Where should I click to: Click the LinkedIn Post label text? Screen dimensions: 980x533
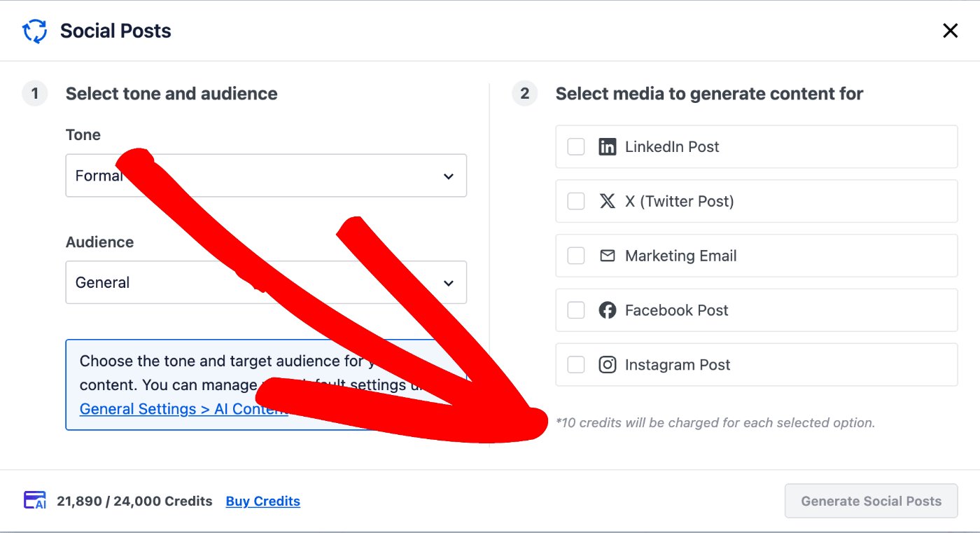point(672,147)
